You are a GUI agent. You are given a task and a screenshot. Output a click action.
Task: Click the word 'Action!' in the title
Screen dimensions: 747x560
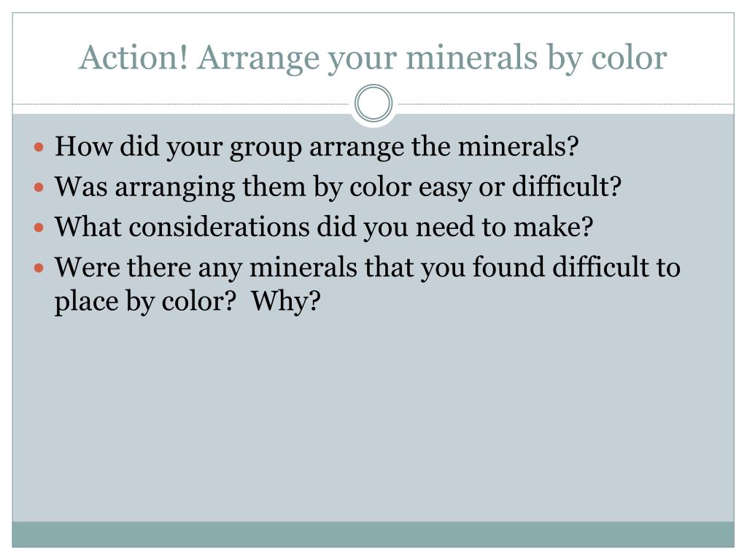(133, 57)
